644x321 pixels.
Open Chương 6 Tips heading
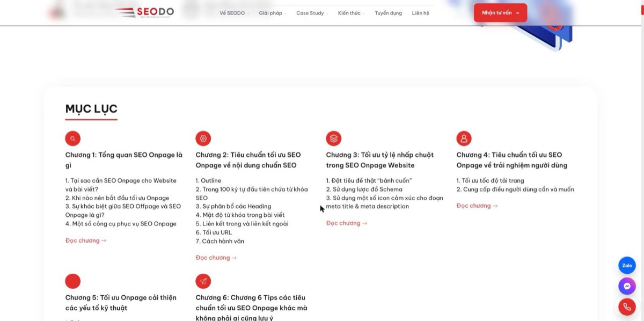pos(252,308)
